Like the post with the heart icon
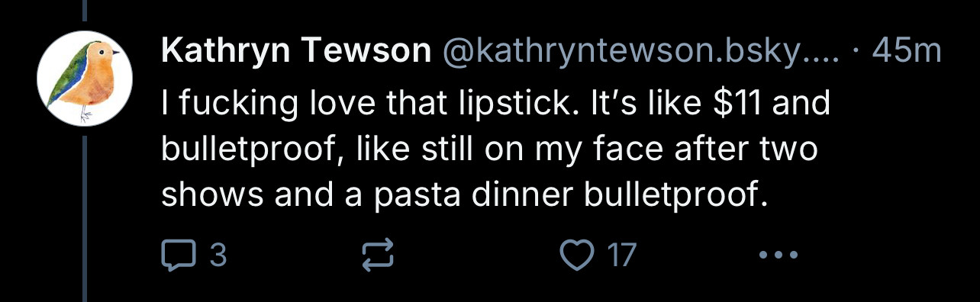This screenshot has width=980, height=302. click(x=578, y=255)
